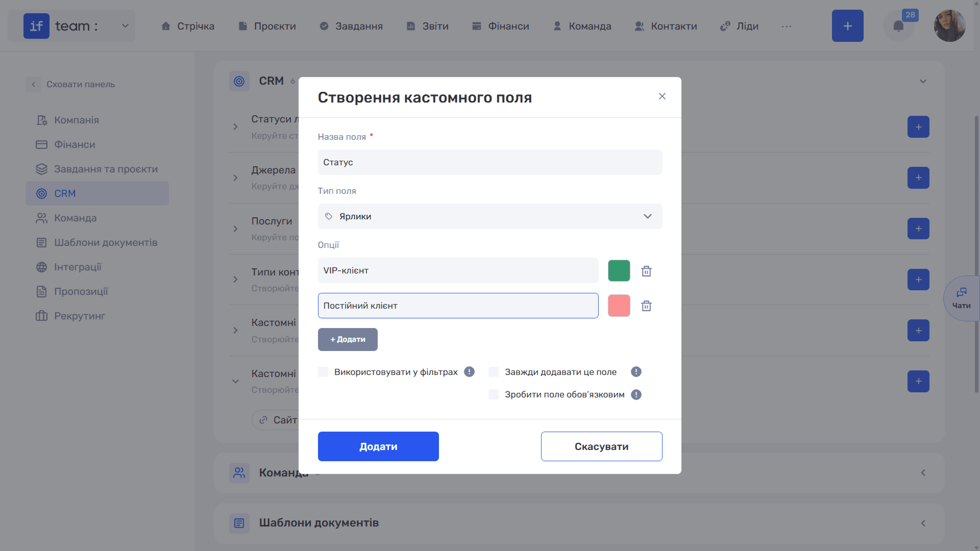Screen dimensions: 980x551
Task: Collapse the expanded Кастомні row chevron
Action: (x=236, y=381)
